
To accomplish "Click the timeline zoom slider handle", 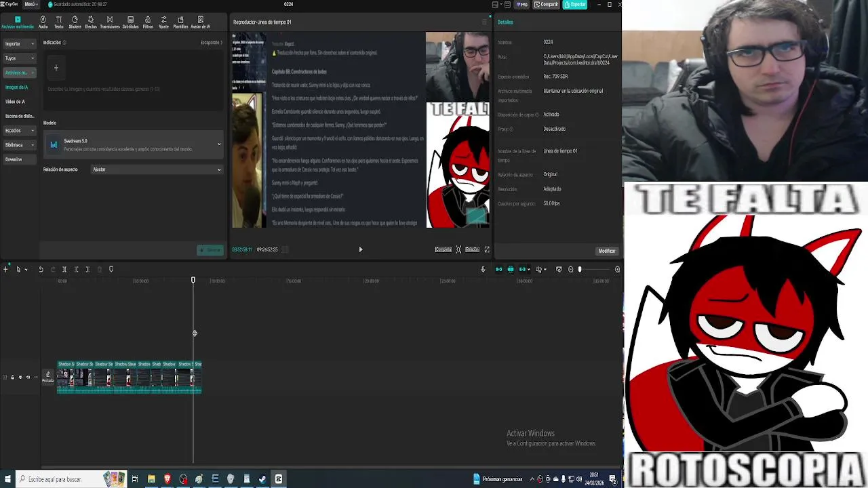I will pos(580,270).
